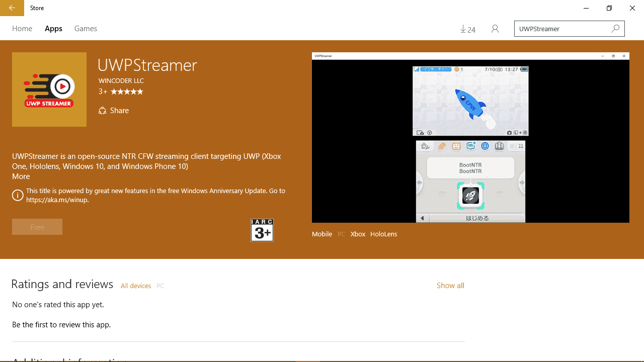Click the UWP Streamer app logo

point(49,89)
